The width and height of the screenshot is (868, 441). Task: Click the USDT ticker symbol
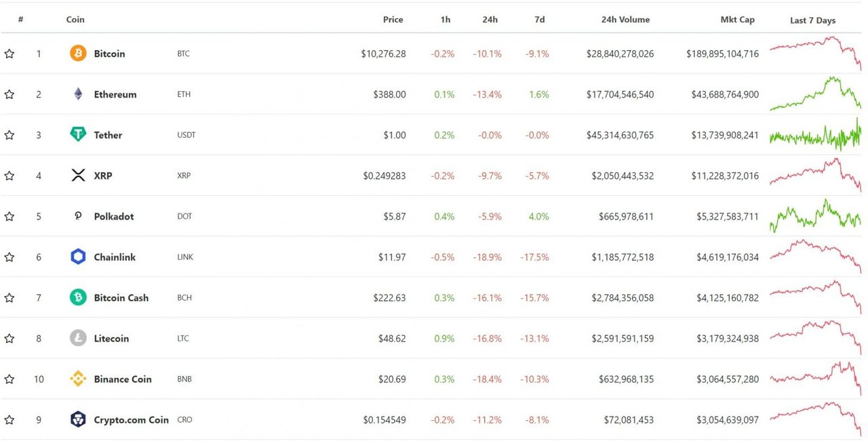tap(186, 135)
